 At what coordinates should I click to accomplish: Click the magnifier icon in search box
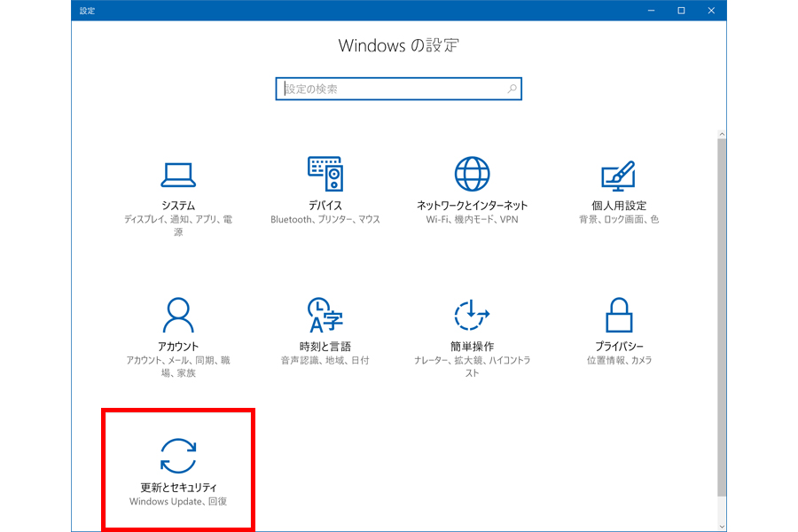pyautogui.click(x=512, y=90)
